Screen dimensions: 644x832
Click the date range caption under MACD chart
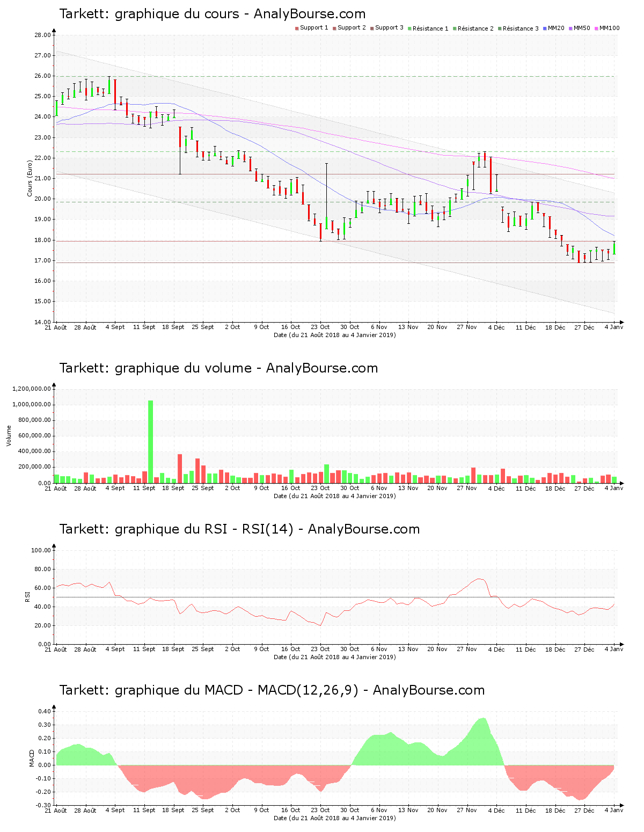coord(335,818)
